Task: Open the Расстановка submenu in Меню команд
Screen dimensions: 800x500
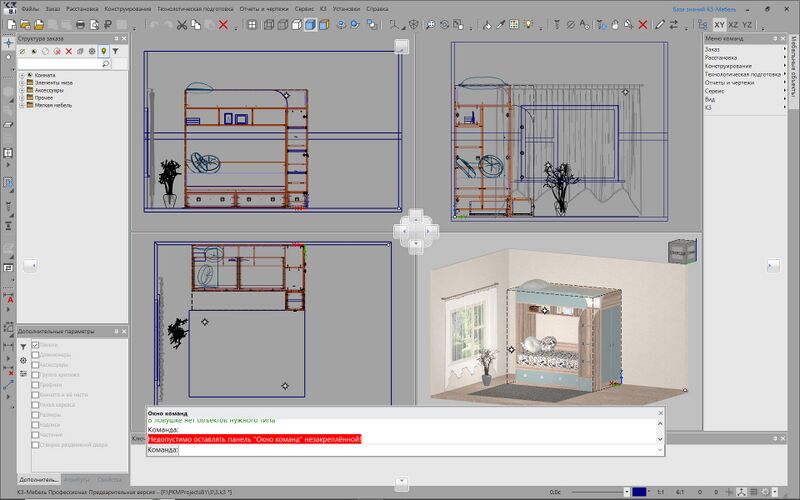Action: point(745,58)
